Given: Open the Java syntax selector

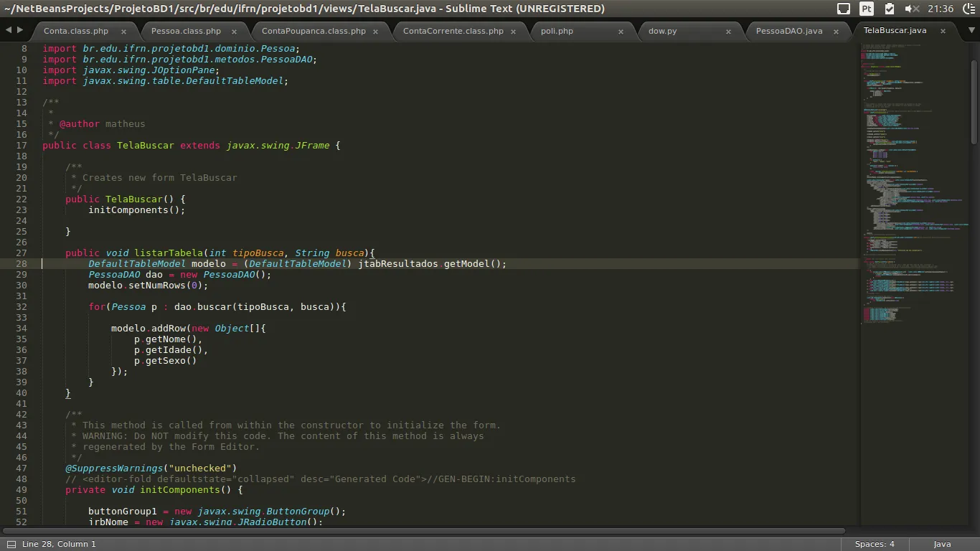Looking at the screenshot, I should pos(942,544).
